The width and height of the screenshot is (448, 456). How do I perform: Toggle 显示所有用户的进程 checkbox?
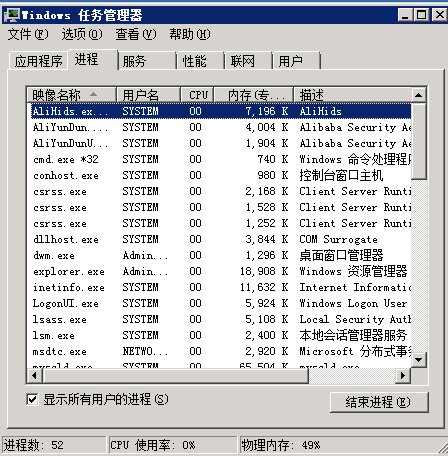click(x=32, y=399)
